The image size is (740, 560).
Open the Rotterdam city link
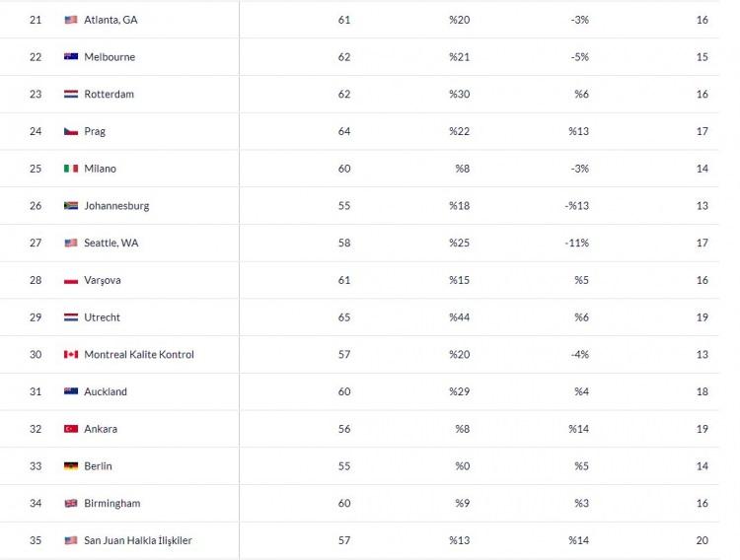click(109, 94)
